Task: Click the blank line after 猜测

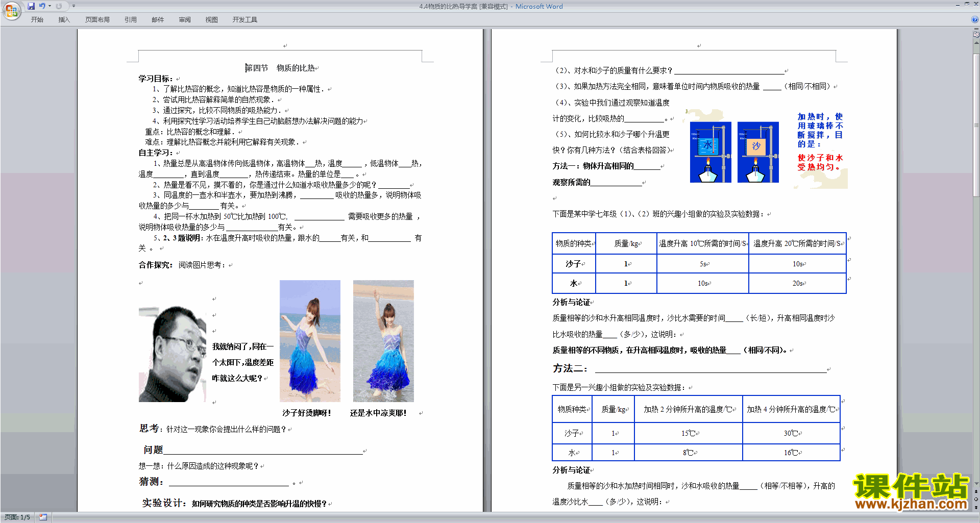Action: tap(229, 482)
